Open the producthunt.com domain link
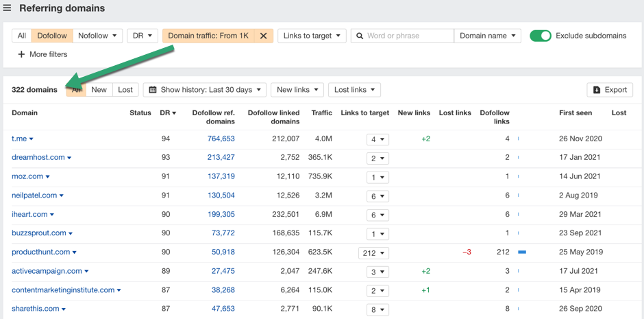 (x=41, y=252)
